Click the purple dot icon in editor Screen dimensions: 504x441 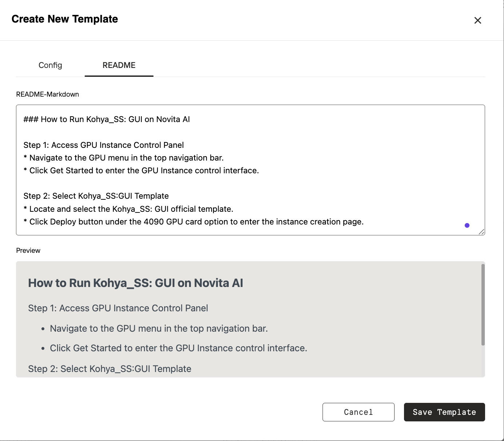click(x=467, y=226)
